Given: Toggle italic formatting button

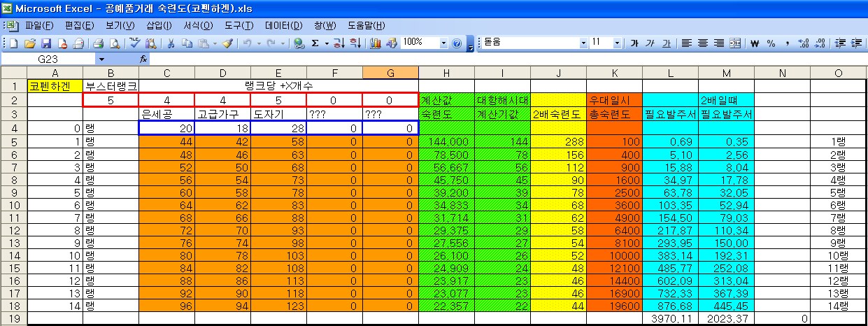Looking at the screenshot, I should coord(650,43).
